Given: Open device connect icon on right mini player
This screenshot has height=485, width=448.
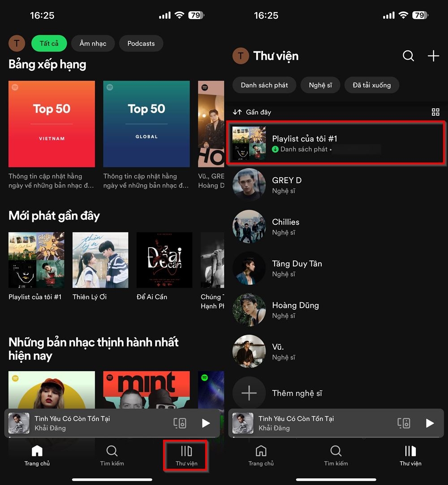Looking at the screenshot, I should 404,423.
